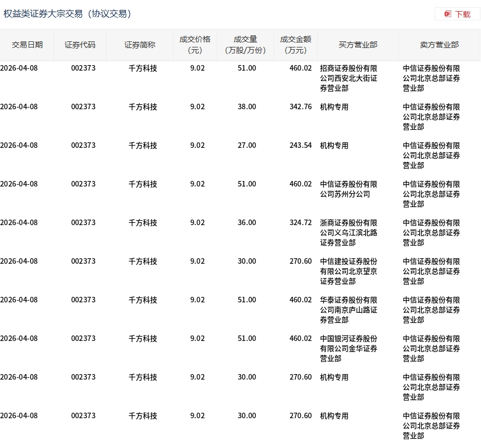This screenshot has height=448, width=481.
Task: Select the 36.00 volume cell
Action: tap(247, 222)
